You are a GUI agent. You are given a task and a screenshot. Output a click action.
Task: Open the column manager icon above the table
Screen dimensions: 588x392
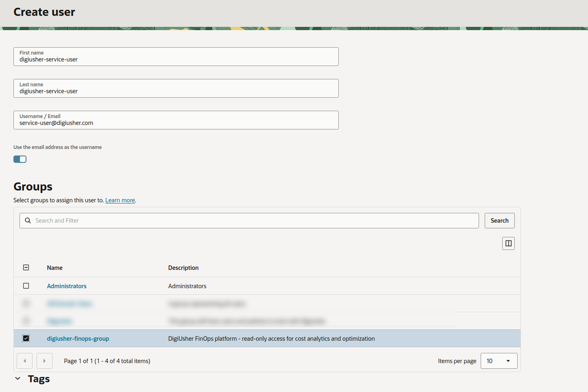tap(508, 243)
